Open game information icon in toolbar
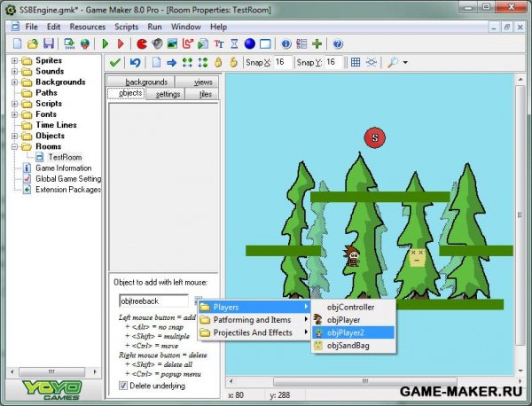 tap(286, 43)
